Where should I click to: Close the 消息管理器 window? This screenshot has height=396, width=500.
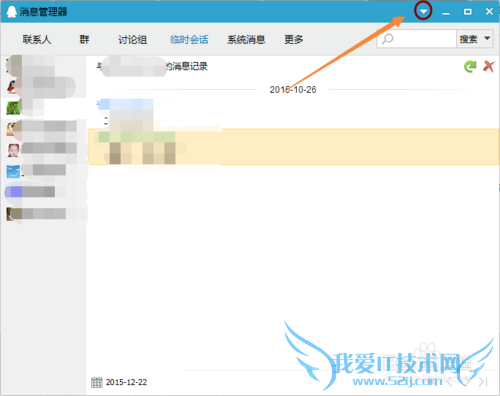coord(489,12)
